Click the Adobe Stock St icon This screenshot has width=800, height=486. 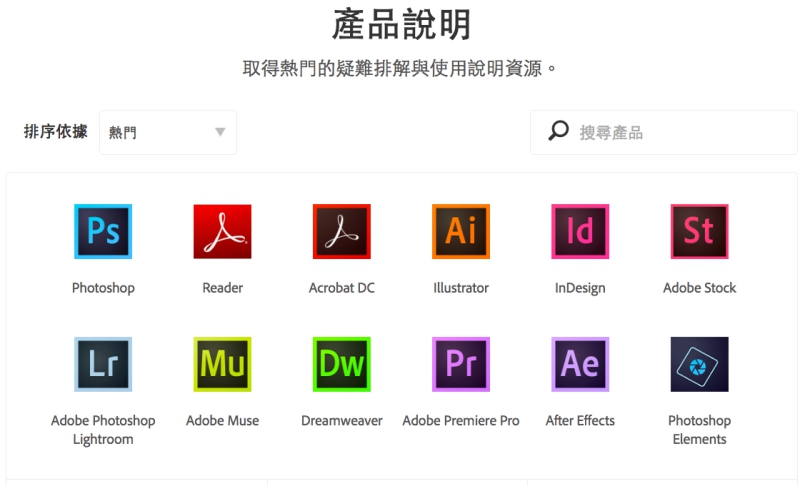pos(699,232)
